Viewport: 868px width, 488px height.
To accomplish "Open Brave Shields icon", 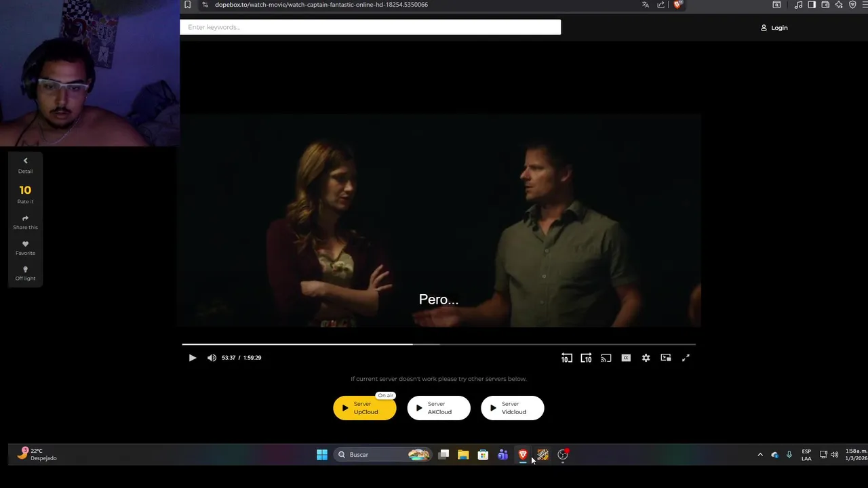I will [677, 5].
